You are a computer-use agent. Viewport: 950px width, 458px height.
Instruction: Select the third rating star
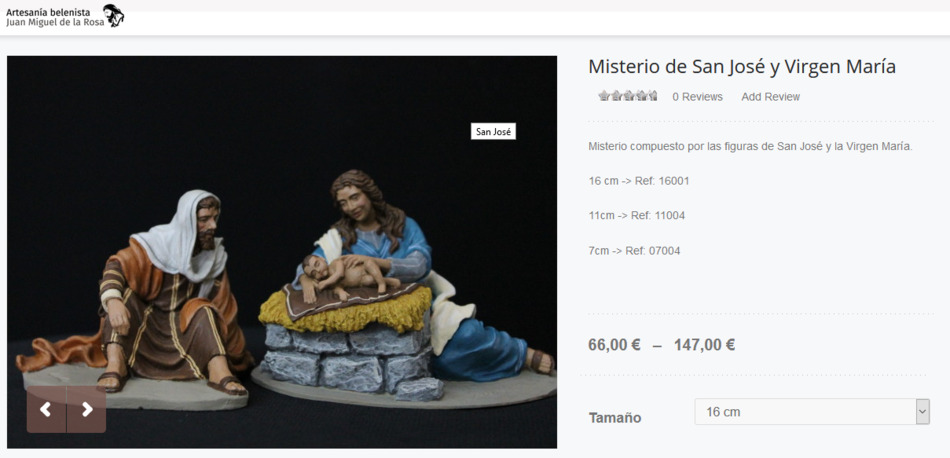pyautogui.click(x=628, y=96)
